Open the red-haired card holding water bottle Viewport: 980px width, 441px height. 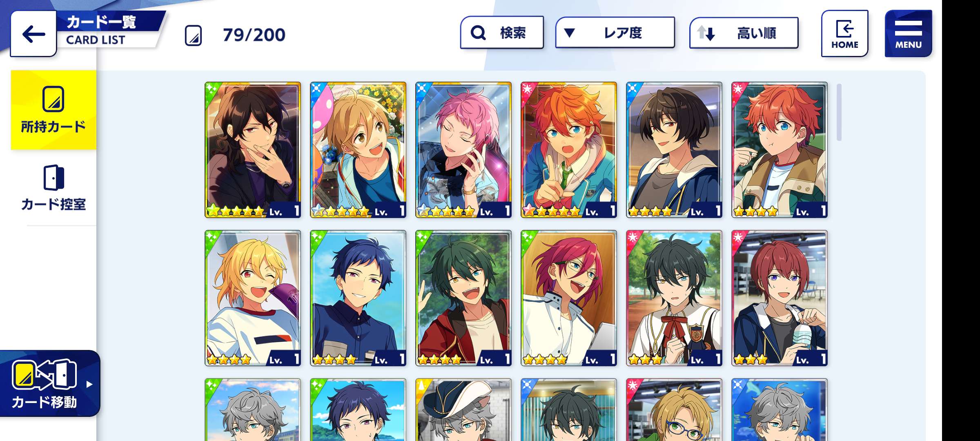click(x=780, y=298)
